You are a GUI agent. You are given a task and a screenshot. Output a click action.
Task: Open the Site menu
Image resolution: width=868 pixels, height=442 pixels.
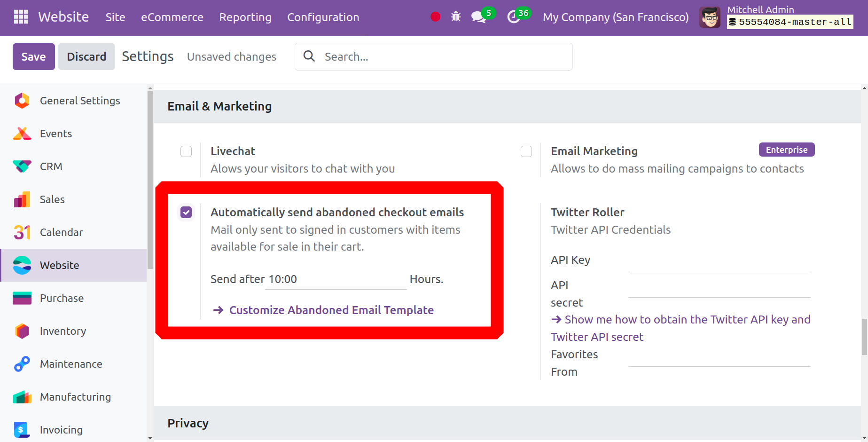coord(115,17)
